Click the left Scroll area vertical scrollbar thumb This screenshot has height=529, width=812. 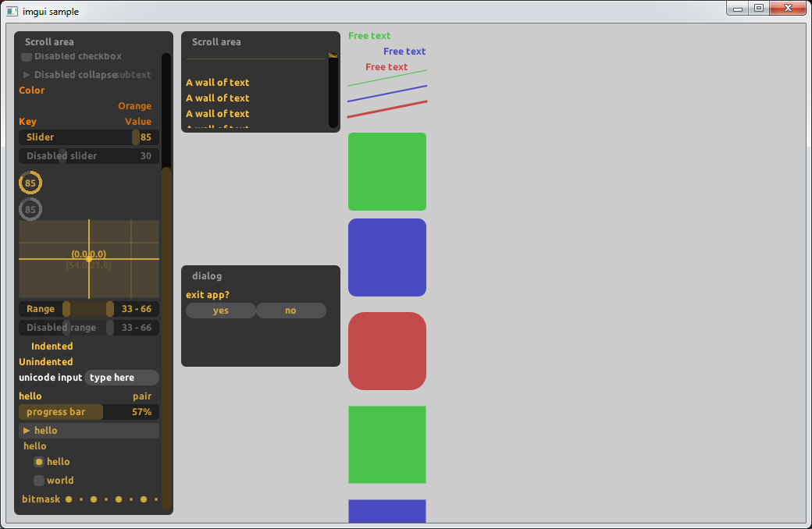click(166, 339)
